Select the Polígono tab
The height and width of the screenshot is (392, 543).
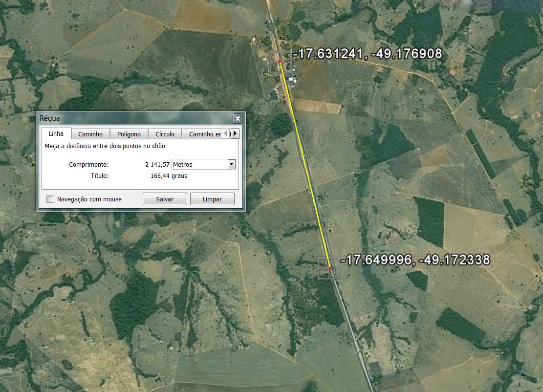click(129, 134)
